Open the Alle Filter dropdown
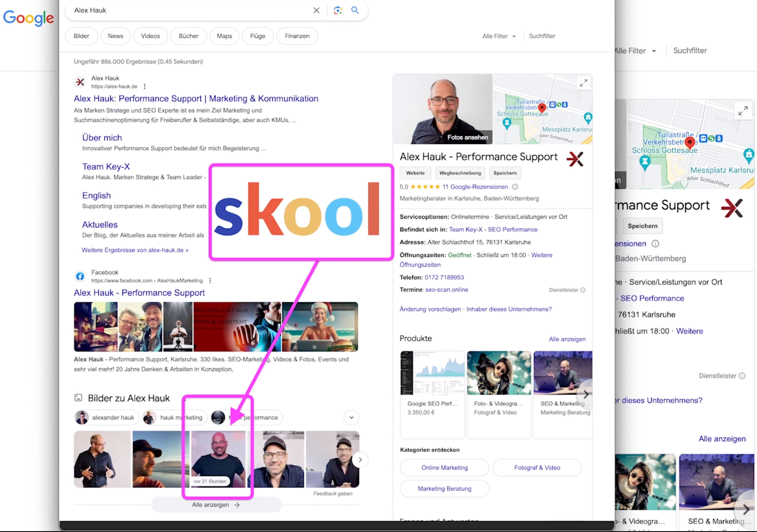This screenshot has height=532, width=757. coord(499,36)
